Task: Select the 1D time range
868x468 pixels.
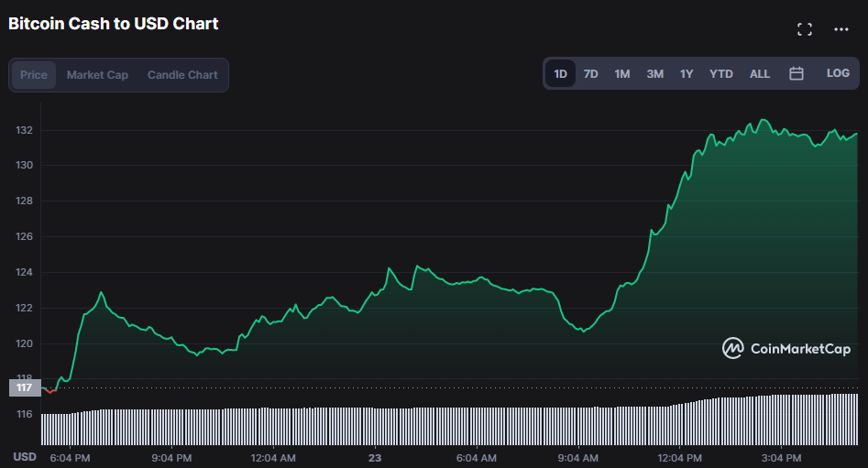Action: point(560,73)
